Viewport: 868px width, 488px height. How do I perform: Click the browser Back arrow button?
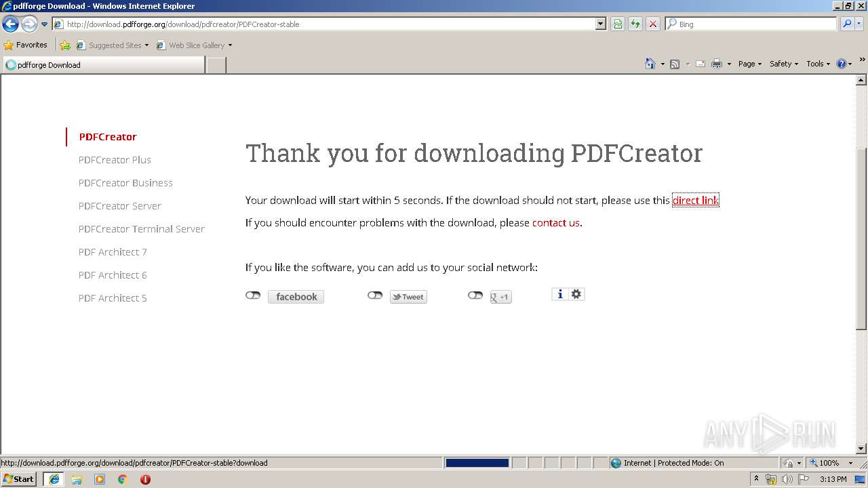tap(10, 24)
